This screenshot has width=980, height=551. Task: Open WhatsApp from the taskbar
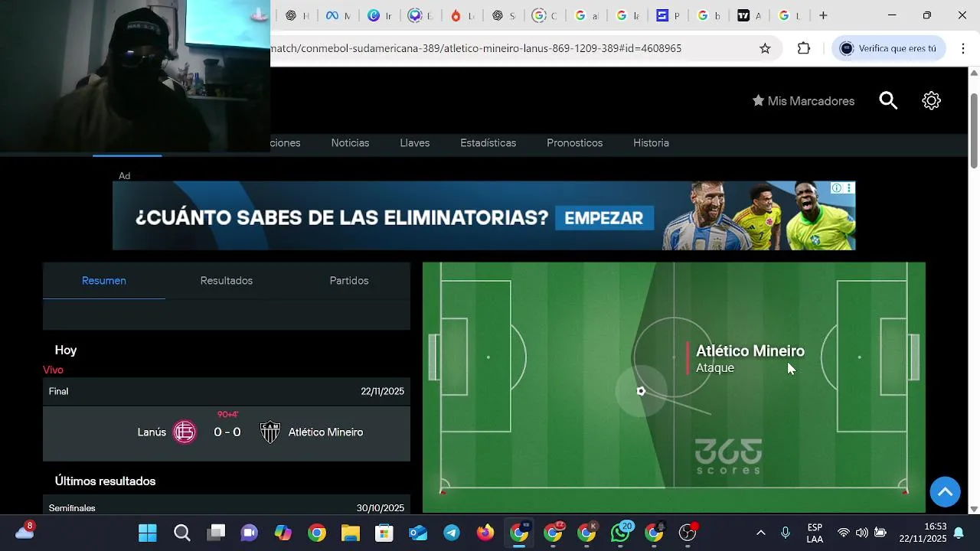click(620, 533)
